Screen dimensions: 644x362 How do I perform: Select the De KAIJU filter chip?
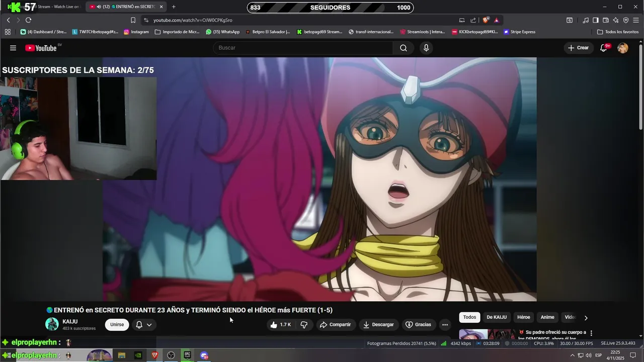[x=497, y=317]
